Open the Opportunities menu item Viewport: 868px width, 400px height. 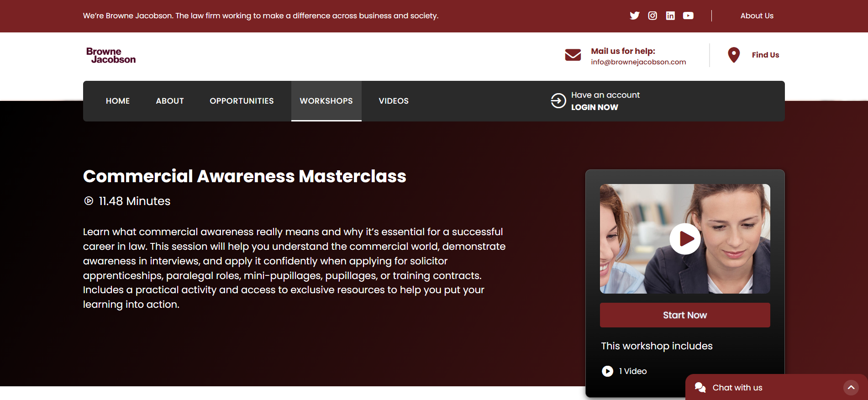[x=242, y=101]
